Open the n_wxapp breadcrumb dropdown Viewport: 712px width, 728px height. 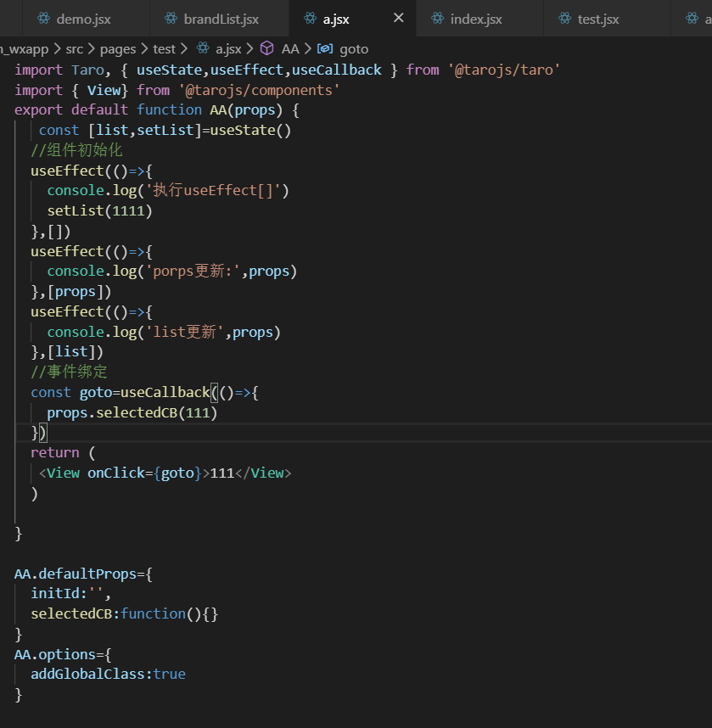point(25,48)
